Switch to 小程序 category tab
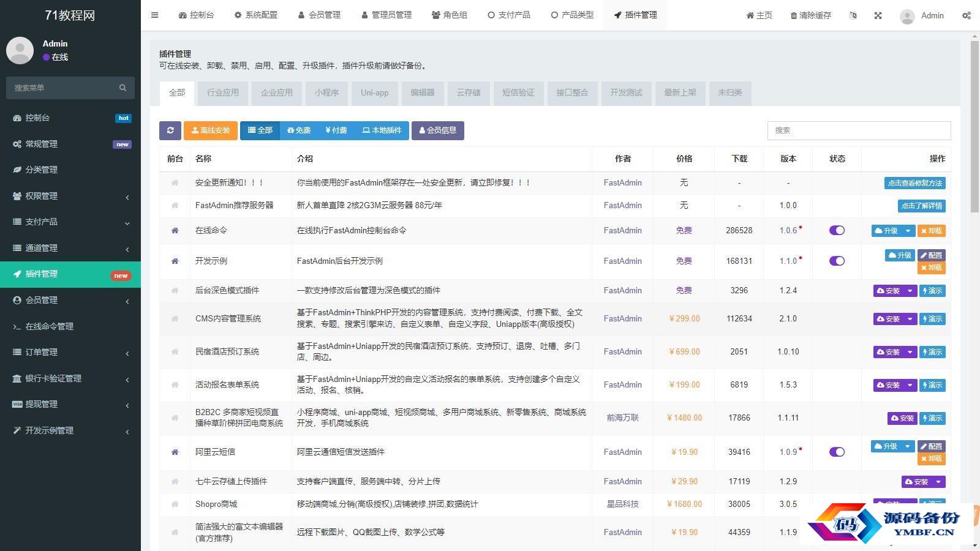Image resolution: width=980 pixels, height=551 pixels. [326, 93]
